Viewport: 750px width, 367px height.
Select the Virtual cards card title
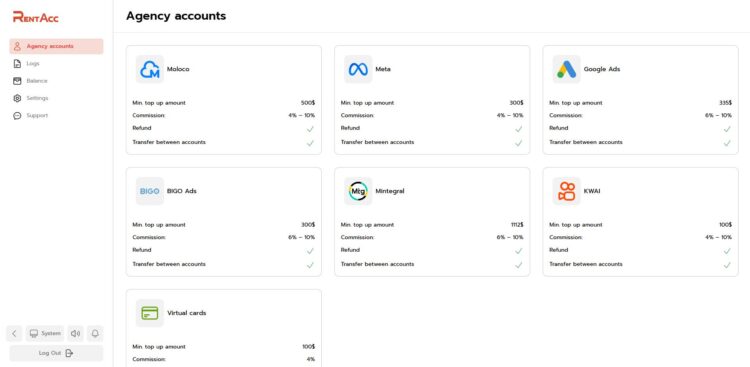point(187,313)
